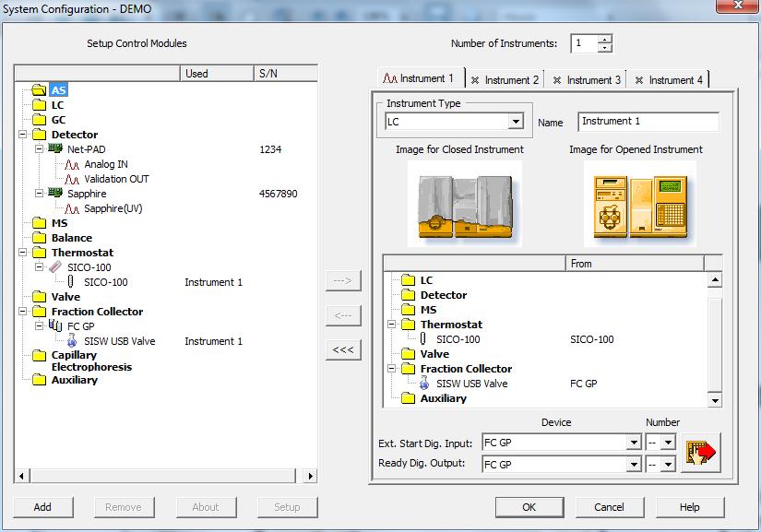
Task: Open Help for system configuration
Action: pos(690,507)
